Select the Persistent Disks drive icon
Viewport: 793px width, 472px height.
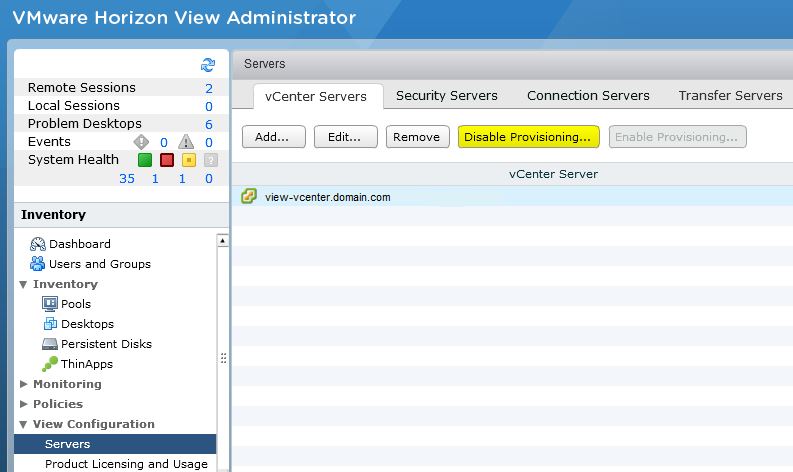(x=50, y=344)
